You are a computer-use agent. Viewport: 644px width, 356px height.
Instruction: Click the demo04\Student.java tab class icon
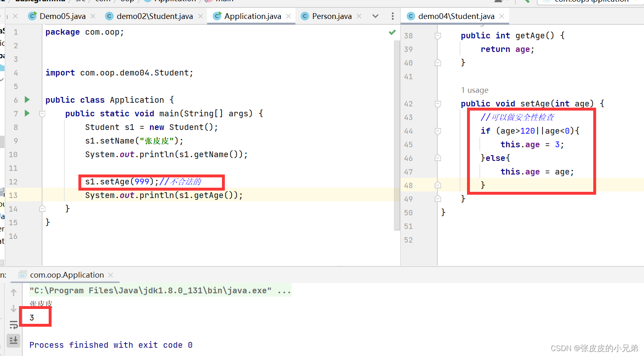(x=411, y=16)
